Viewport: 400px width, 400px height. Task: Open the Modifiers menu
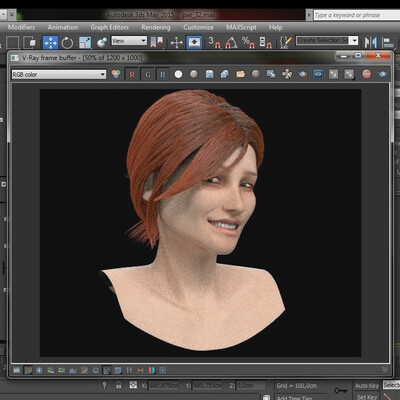[21, 27]
